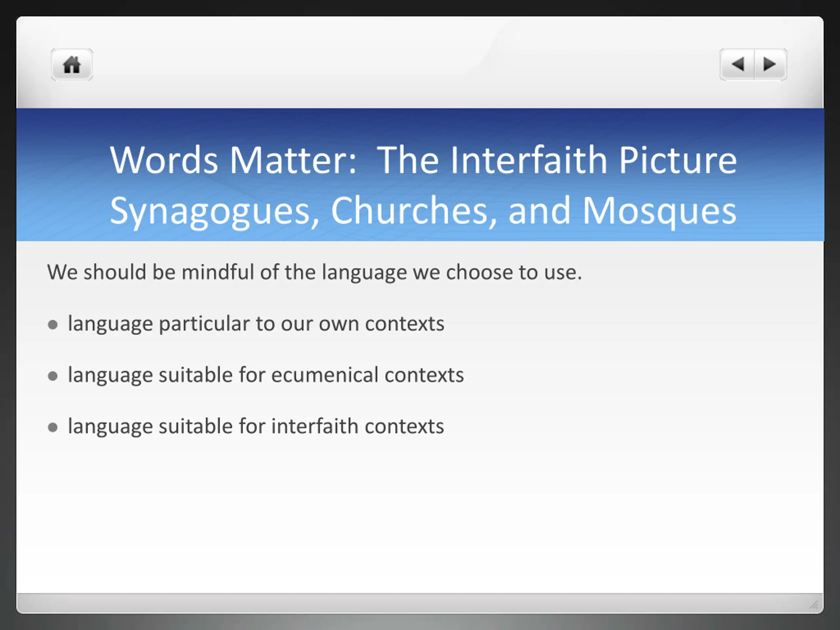Click bullet 'language suitable for ecumenical contexts'

pos(266,375)
